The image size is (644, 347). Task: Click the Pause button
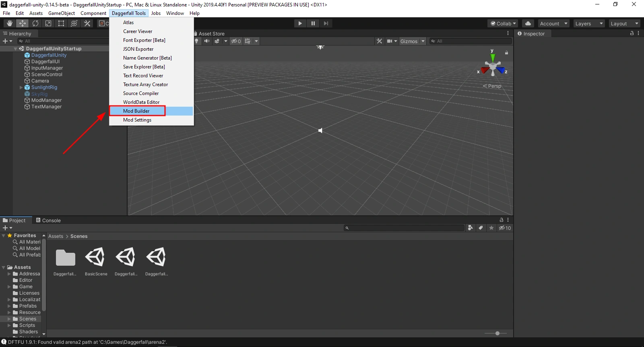313,23
